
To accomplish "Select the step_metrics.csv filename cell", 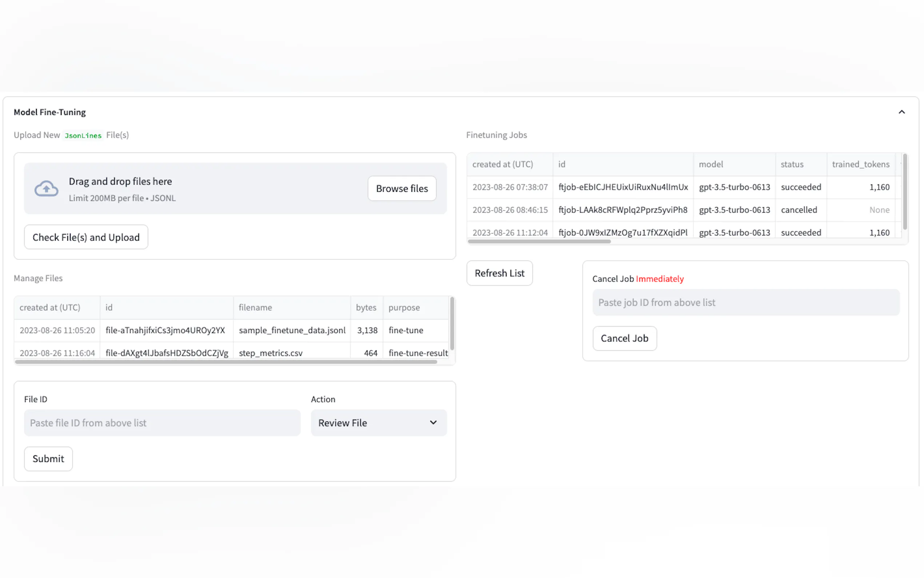I will click(270, 353).
